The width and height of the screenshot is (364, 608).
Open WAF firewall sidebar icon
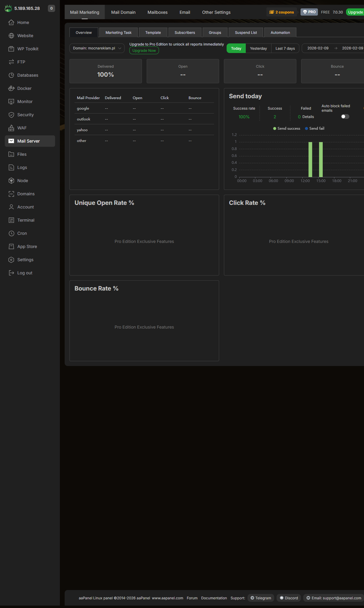pos(11,128)
